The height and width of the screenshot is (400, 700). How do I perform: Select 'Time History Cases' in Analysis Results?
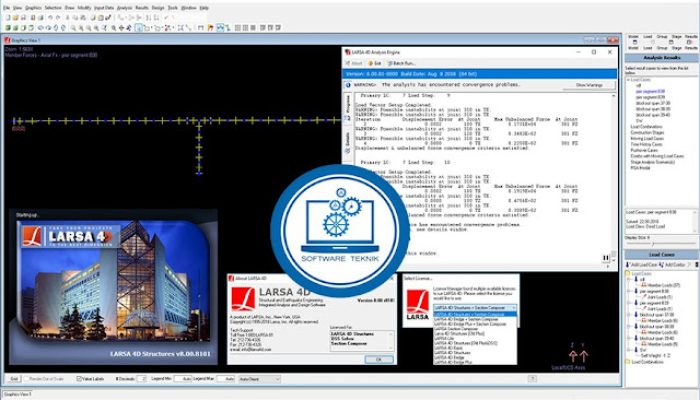646,144
